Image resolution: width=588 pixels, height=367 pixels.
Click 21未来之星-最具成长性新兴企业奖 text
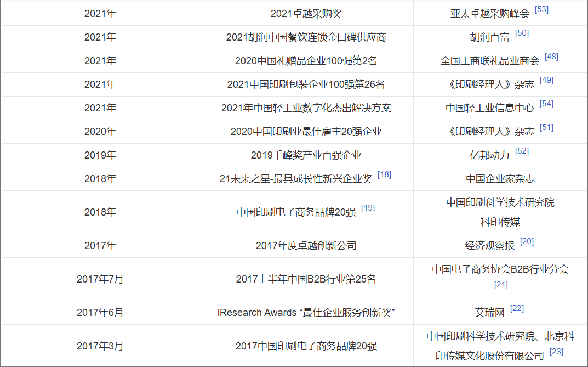click(295, 179)
